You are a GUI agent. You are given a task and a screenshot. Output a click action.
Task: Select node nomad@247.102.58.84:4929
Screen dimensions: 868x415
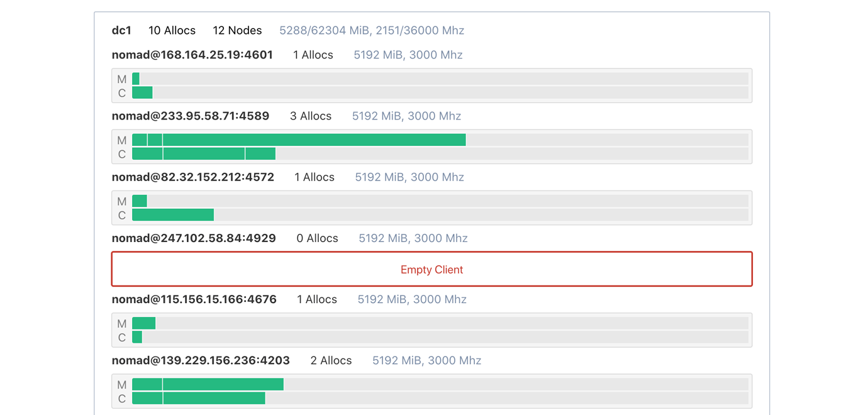tap(194, 238)
